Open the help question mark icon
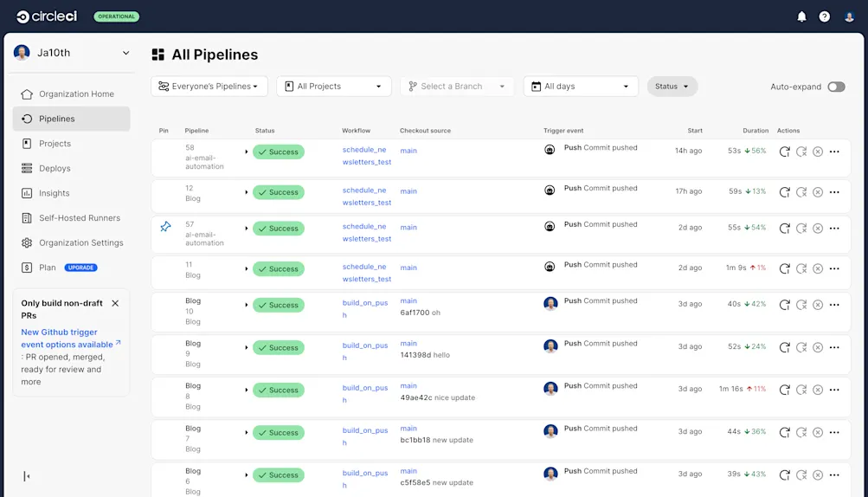Image resolution: width=868 pixels, height=497 pixels. point(824,16)
